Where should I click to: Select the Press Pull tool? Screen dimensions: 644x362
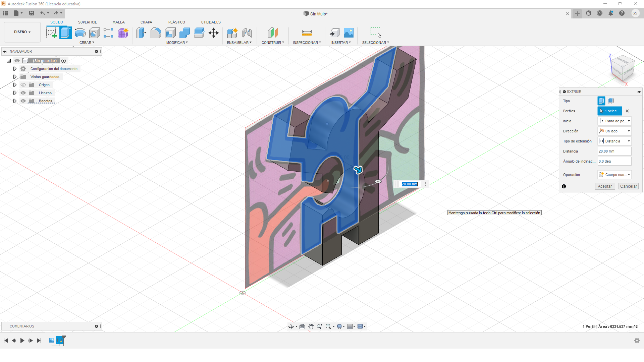click(141, 33)
